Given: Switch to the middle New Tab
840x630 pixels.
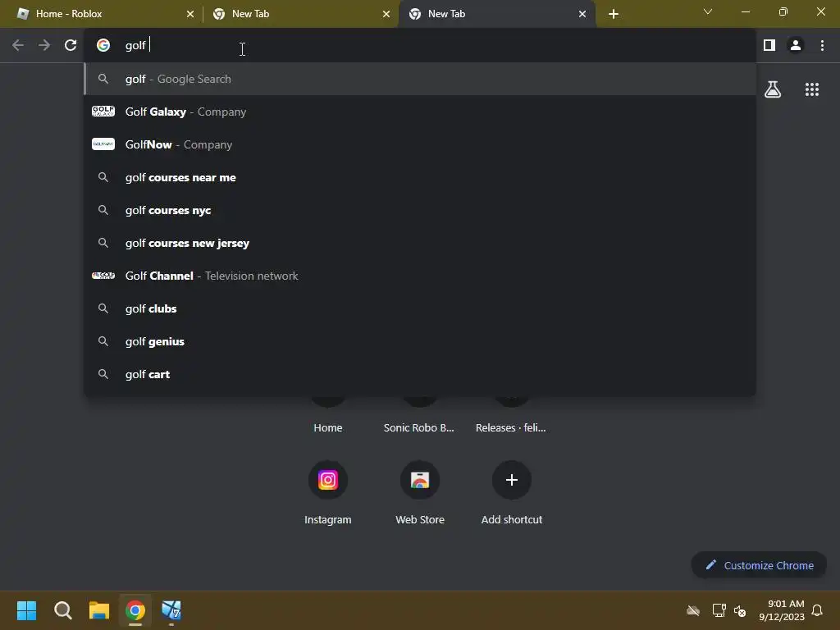Looking at the screenshot, I should [300, 14].
